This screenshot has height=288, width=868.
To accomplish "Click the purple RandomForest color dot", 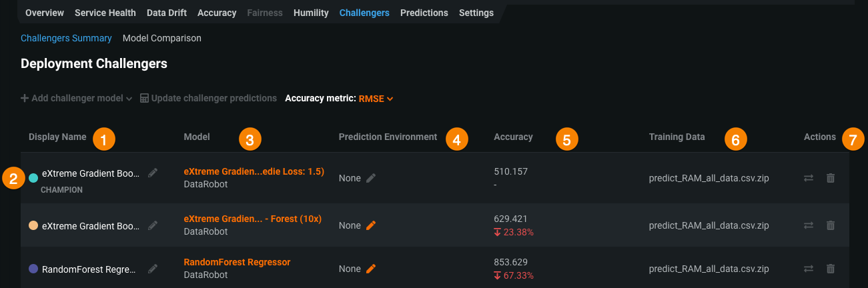I will (x=33, y=269).
